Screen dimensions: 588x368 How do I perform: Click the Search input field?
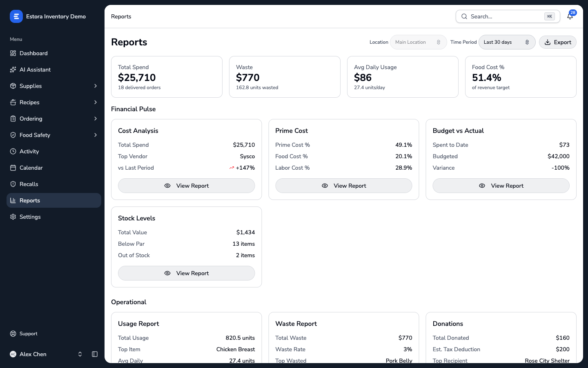508,16
